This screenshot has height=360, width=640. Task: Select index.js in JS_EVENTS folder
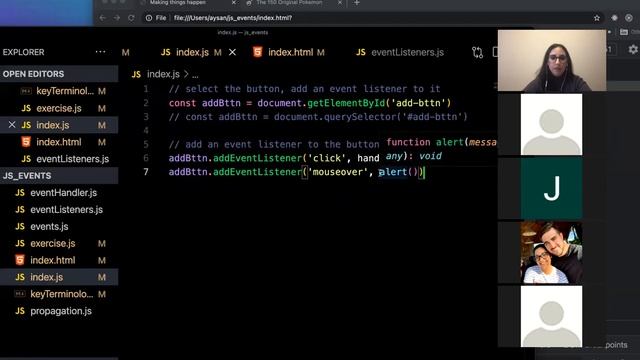[59, 277]
